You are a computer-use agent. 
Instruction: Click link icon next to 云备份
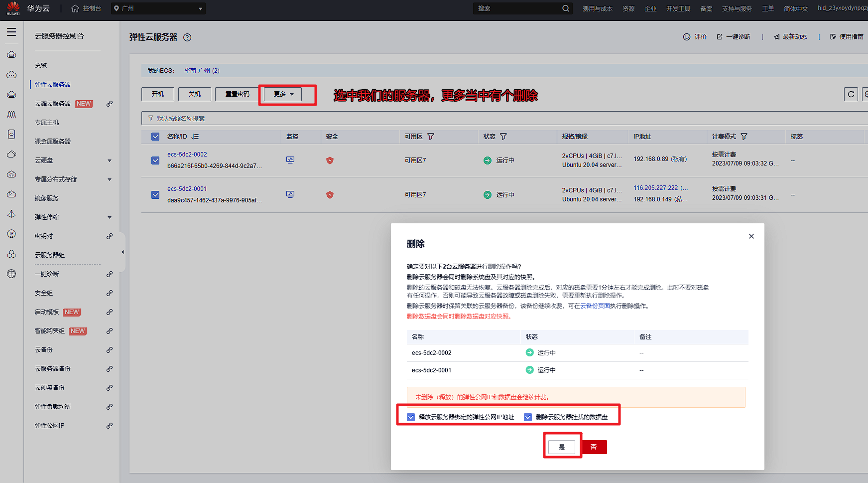click(x=110, y=350)
